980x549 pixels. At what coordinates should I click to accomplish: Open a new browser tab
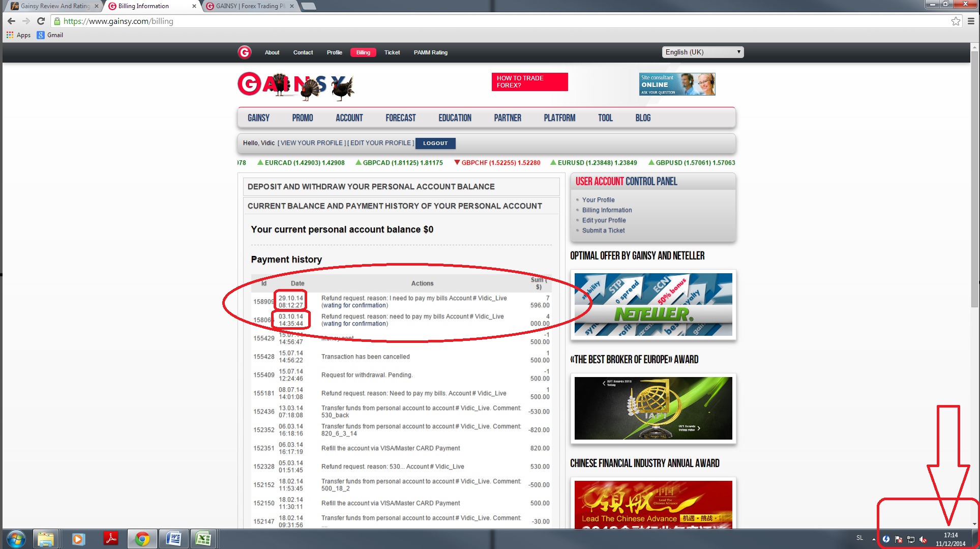308,6
